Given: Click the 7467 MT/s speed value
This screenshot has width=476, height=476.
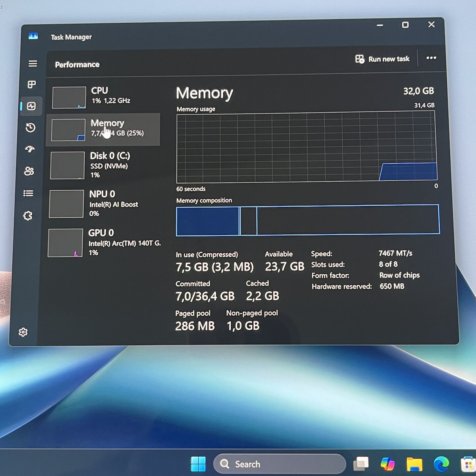Looking at the screenshot, I should coord(395,253).
